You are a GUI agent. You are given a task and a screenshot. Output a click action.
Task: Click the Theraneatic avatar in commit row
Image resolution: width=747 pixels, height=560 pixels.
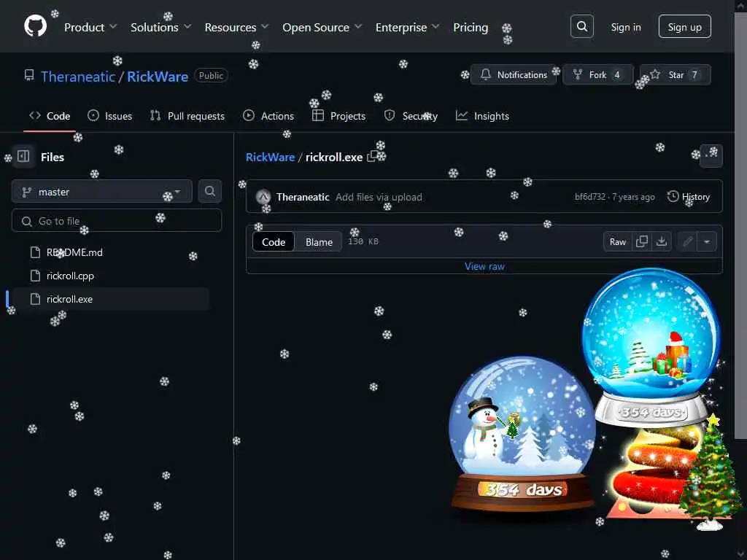click(263, 197)
